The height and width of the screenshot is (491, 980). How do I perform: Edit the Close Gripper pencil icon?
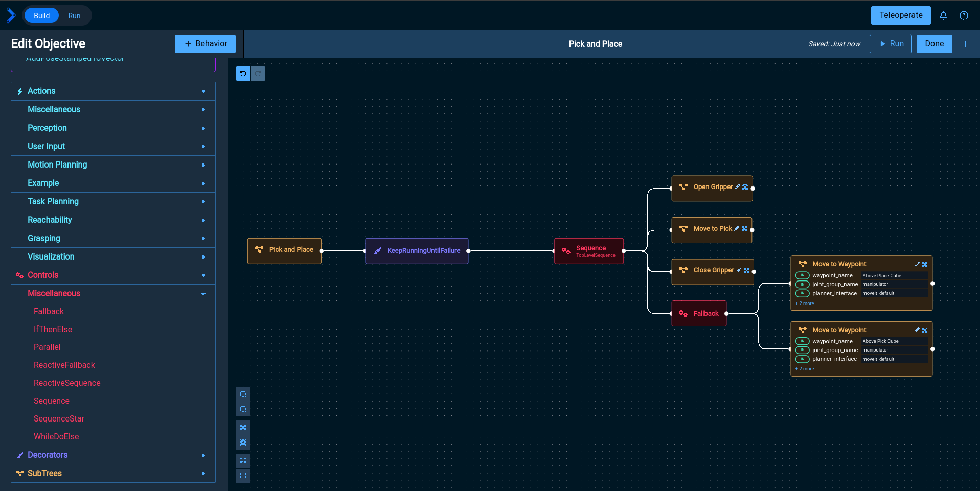point(739,270)
